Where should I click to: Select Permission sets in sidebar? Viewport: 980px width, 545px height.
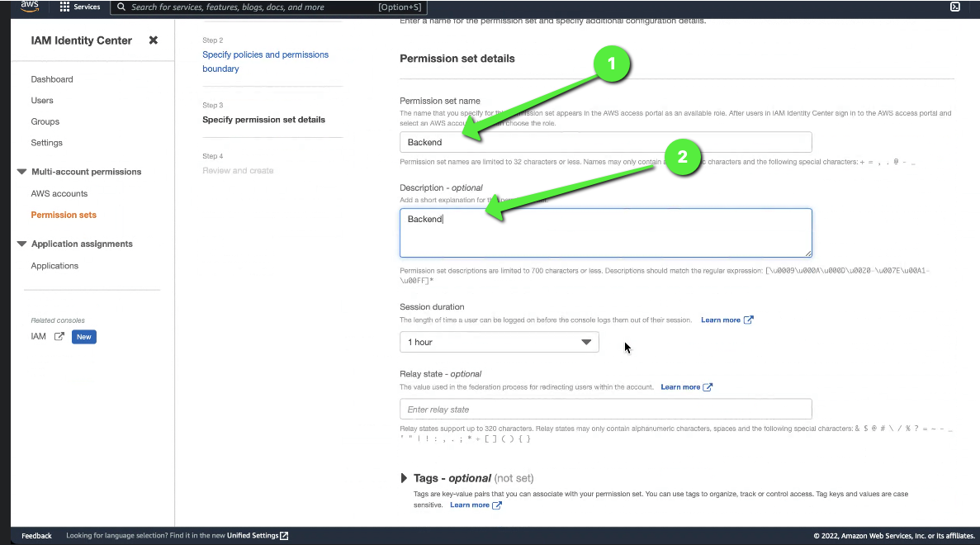64,215
